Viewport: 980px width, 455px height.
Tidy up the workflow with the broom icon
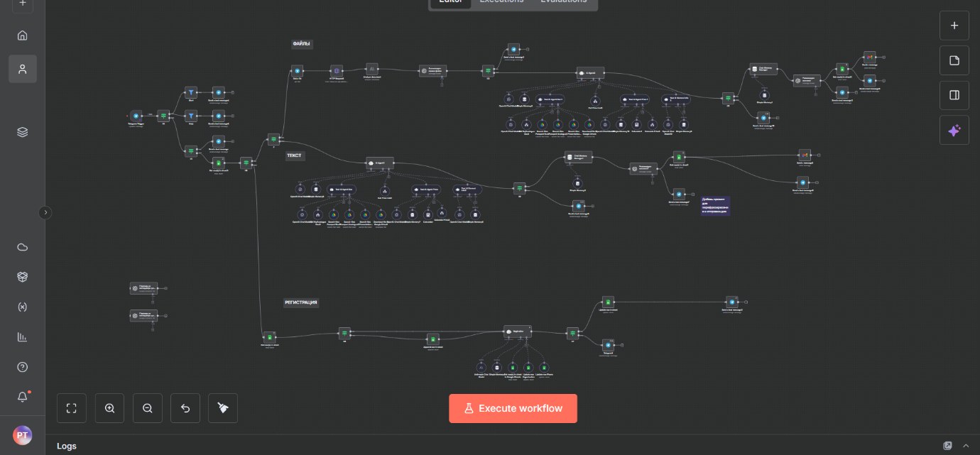223,408
